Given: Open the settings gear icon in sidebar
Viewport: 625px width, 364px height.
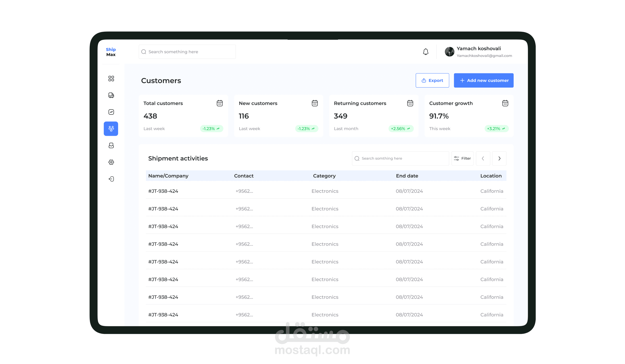Looking at the screenshot, I should pos(111,162).
